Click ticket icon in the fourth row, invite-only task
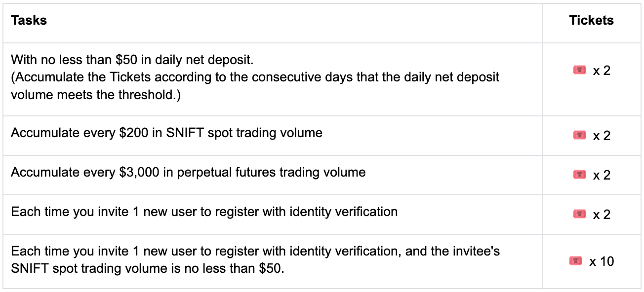 [x=579, y=214]
